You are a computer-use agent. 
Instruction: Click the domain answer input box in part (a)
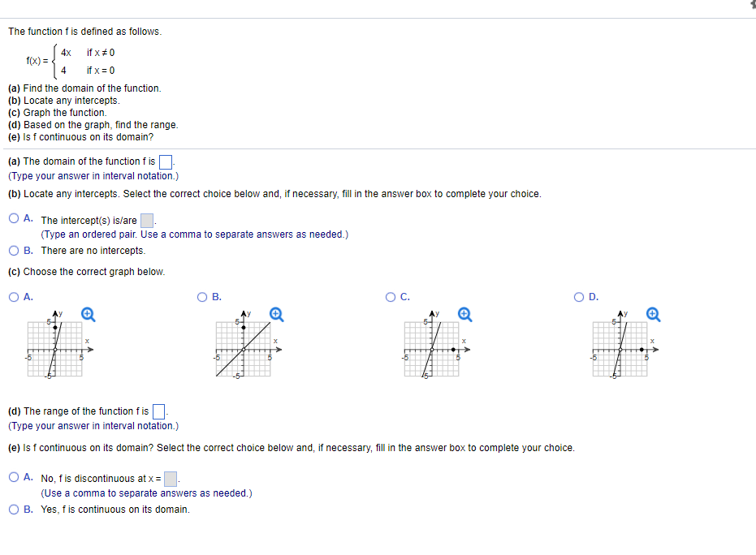(164, 160)
